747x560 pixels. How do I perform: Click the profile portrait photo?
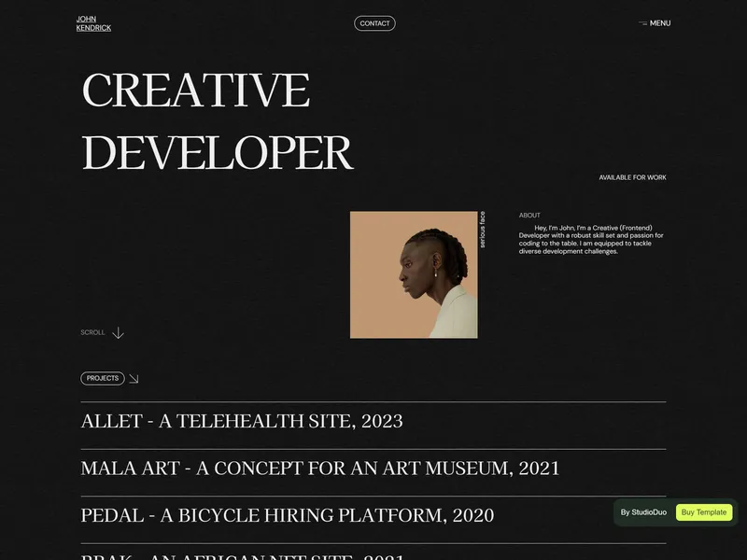414,274
